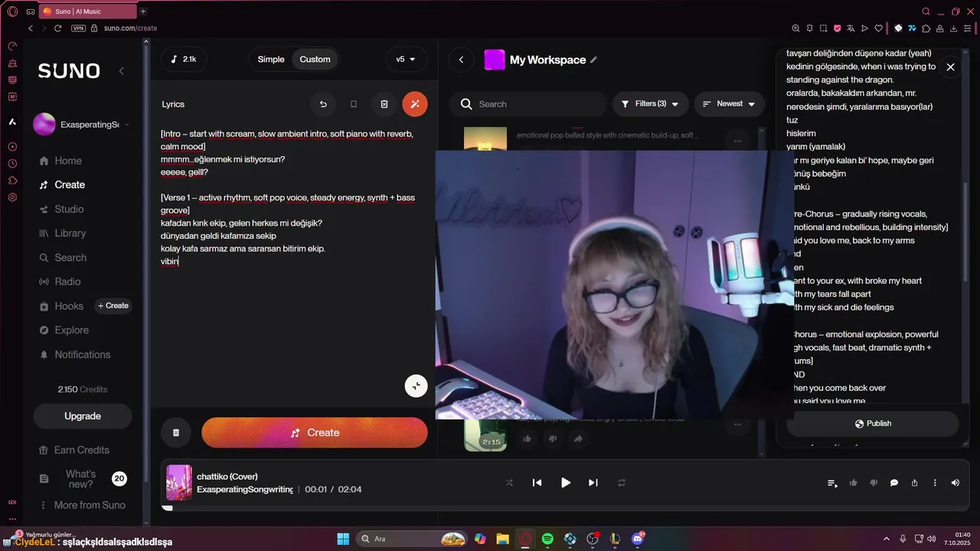Edit workspace name with the pencil icon
The image size is (980, 551).
click(593, 60)
